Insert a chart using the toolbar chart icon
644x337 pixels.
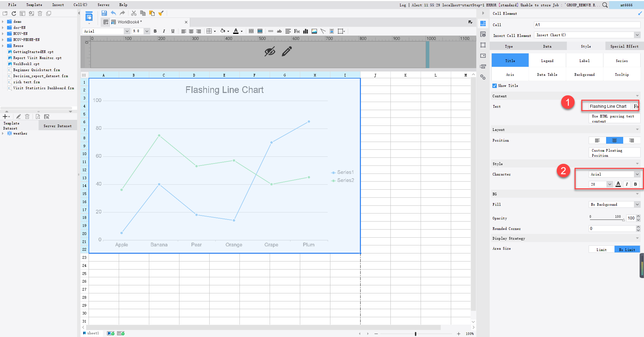[x=305, y=31]
